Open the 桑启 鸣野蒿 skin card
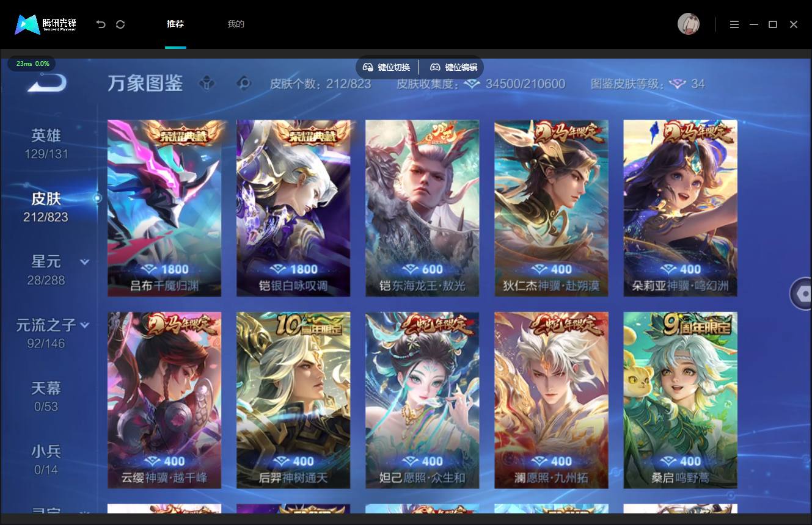This screenshot has width=812, height=525. point(680,400)
